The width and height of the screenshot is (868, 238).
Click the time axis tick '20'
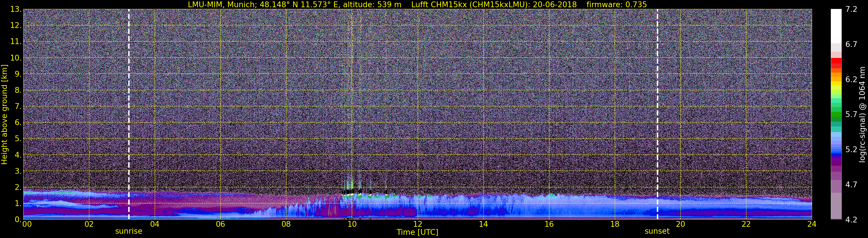click(x=680, y=224)
